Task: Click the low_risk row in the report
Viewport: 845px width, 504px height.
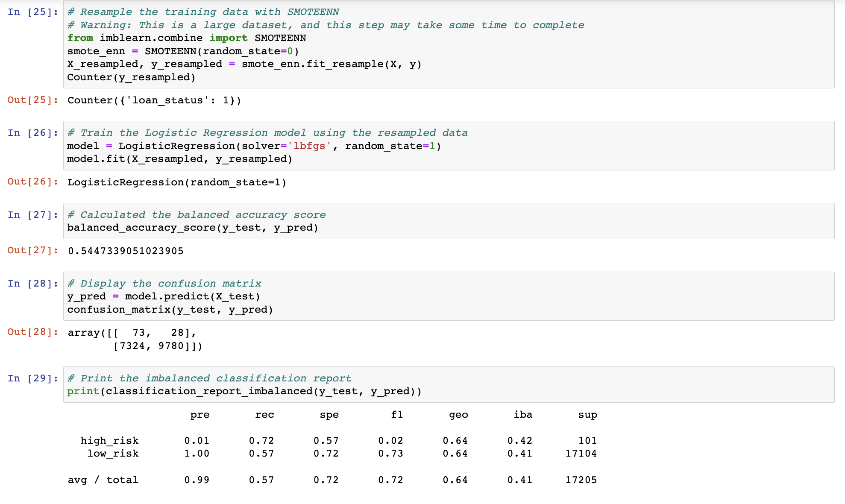Action: (x=113, y=454)
